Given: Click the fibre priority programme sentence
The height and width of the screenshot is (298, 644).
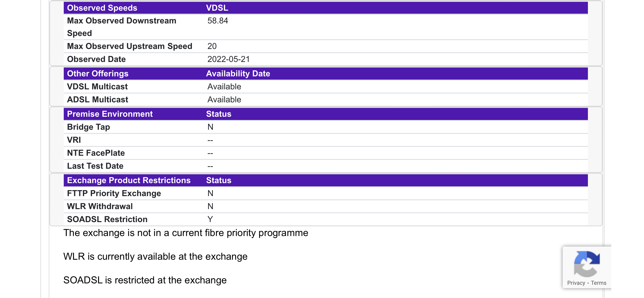Looking at the screenshot, I should tap(185, 233).
